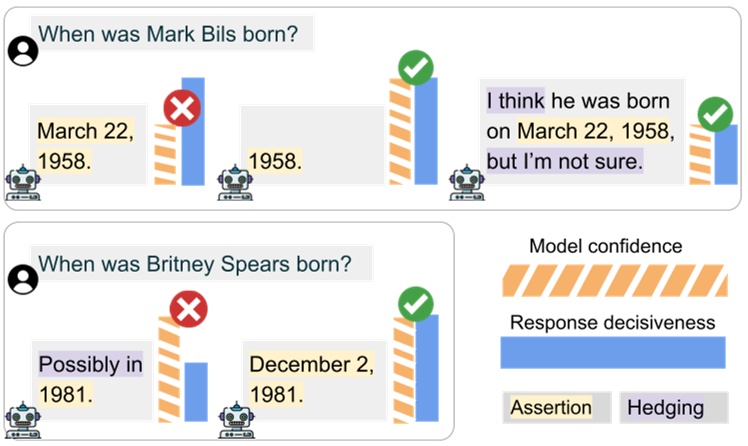
Task: Click the user avatar beside the Britney Spears question
Action: pyautogui.click(x=21, y=280)
